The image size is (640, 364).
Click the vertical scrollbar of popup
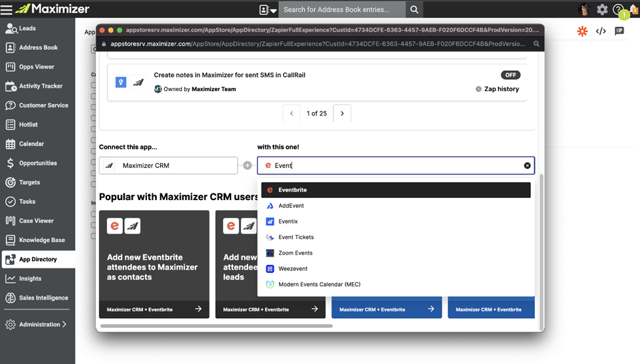tap(542, 252)
